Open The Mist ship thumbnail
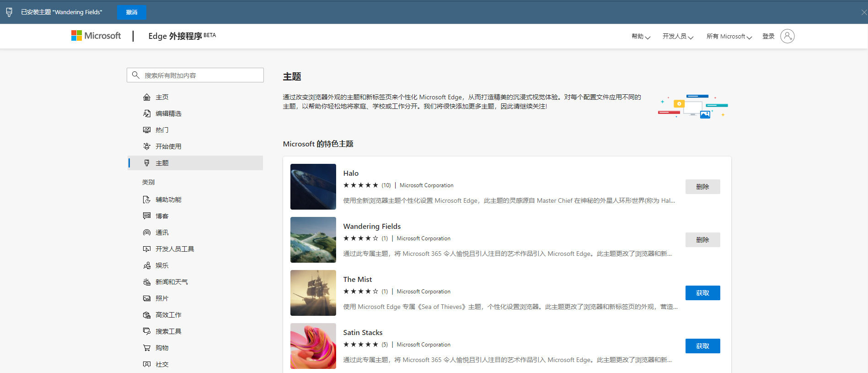Screen dimensions: 868x373 pos(313,293)
